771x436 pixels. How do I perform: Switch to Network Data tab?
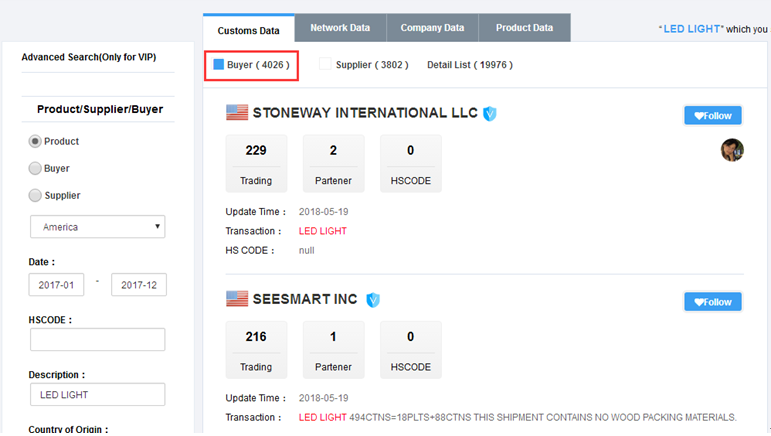tap(341, 28)
